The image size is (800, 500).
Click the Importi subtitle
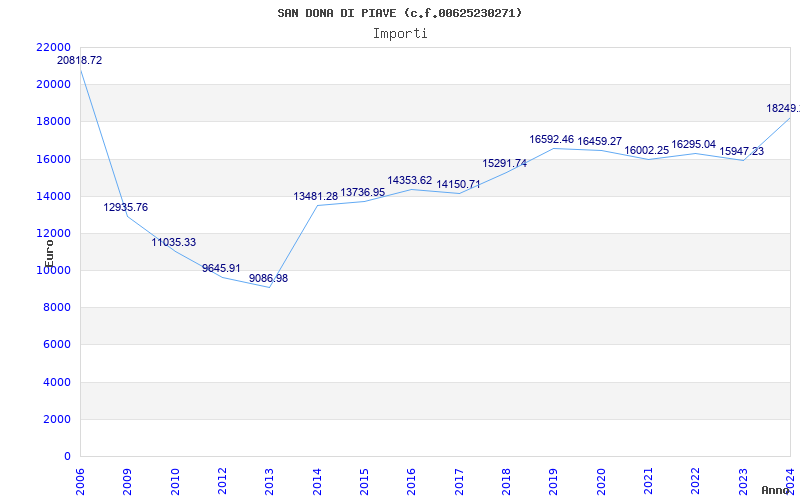pos(400,34)
